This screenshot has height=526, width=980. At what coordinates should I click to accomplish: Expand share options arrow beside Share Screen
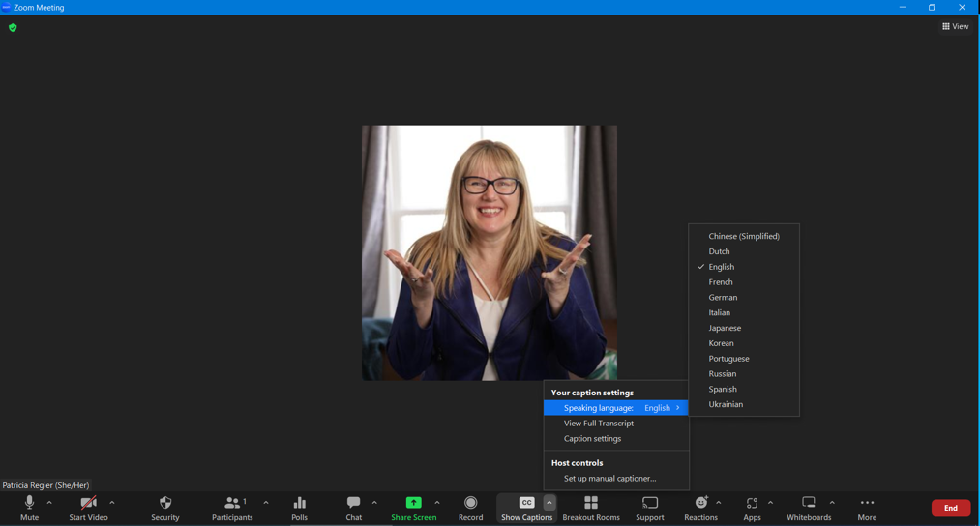(x=437, y=502)
